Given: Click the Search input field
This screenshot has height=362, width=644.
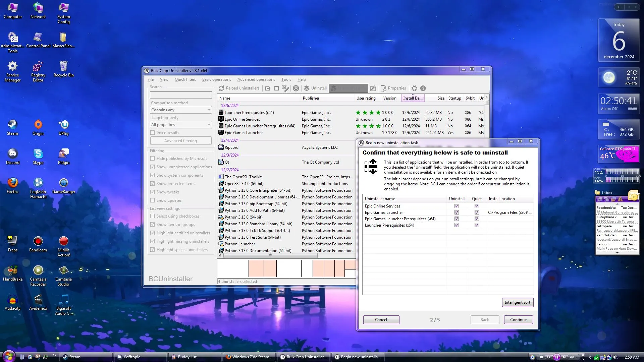Looking at the screenshot, I should 181,95.
